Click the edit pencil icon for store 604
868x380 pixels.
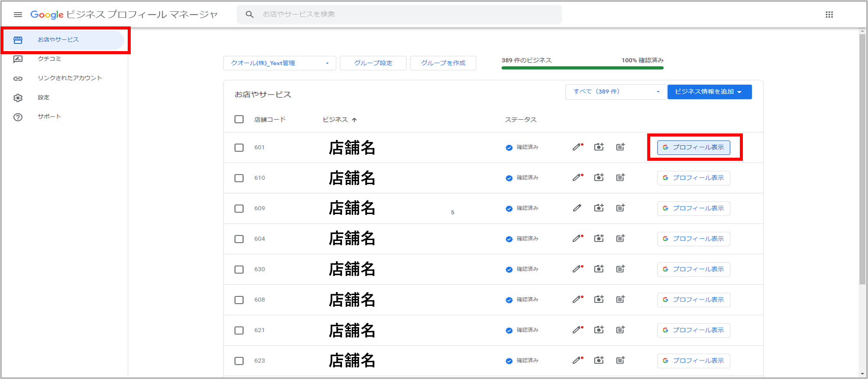point(577,239)
